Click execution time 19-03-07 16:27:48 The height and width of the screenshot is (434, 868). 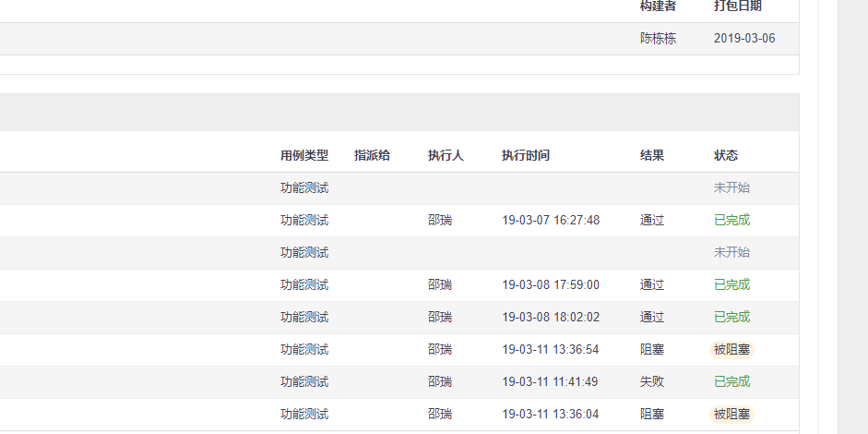pyautogui.click(x=551, y=220)
